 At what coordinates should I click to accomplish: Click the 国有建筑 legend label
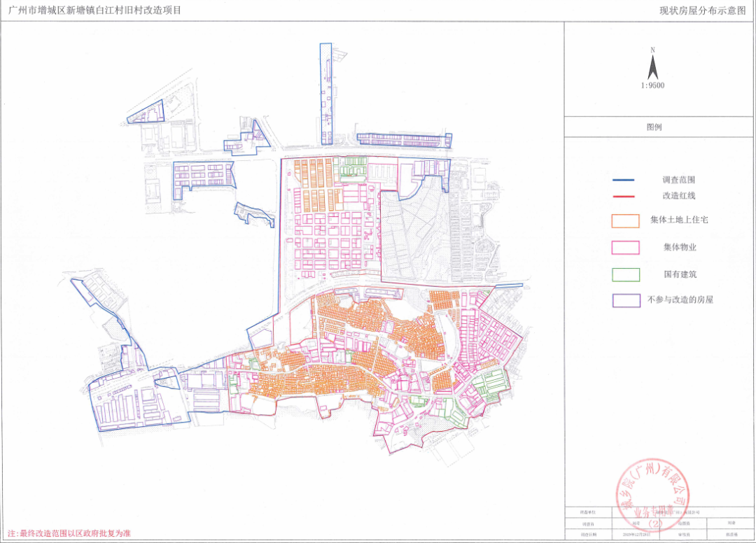[680, 274]
